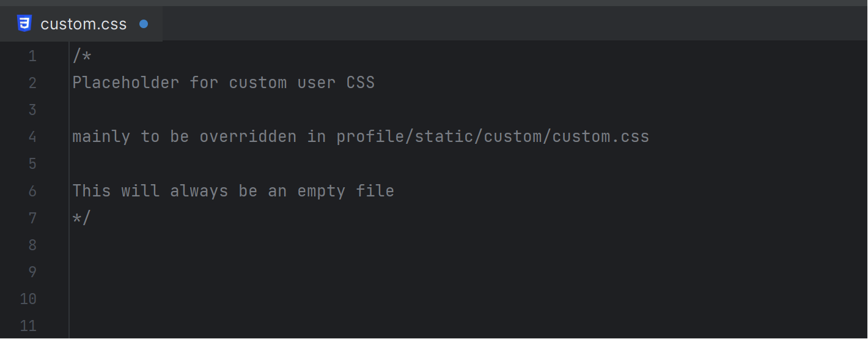
Task: Click line number 3 in the gutter
Action: [x=32, y=110]
